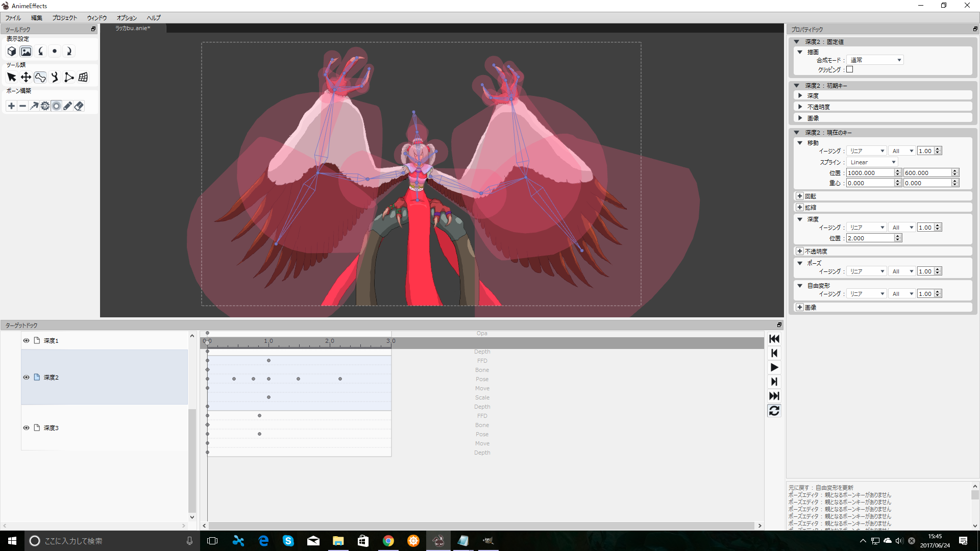Click the 深度 位置 value field
Screen dimensions: 980x551
(x=870, y=238)
